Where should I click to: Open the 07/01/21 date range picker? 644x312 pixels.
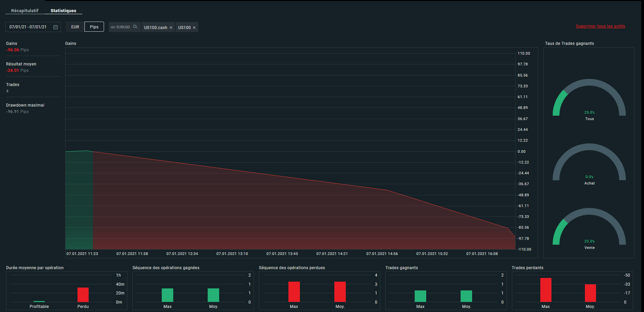pyautogui.click(x=33, y=27)
